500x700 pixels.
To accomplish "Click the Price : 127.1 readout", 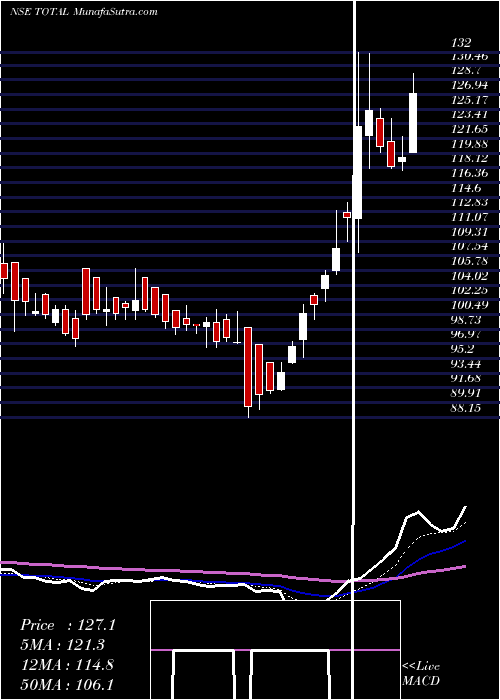I will coord(68,625).
